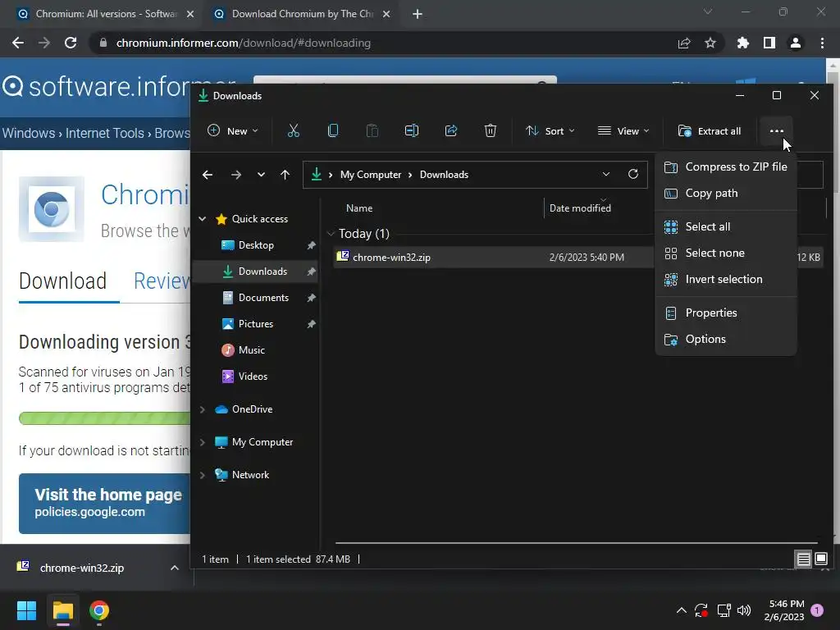Click the Delete trash can icon
Screen dimensions: 840x630
point(491,130)
